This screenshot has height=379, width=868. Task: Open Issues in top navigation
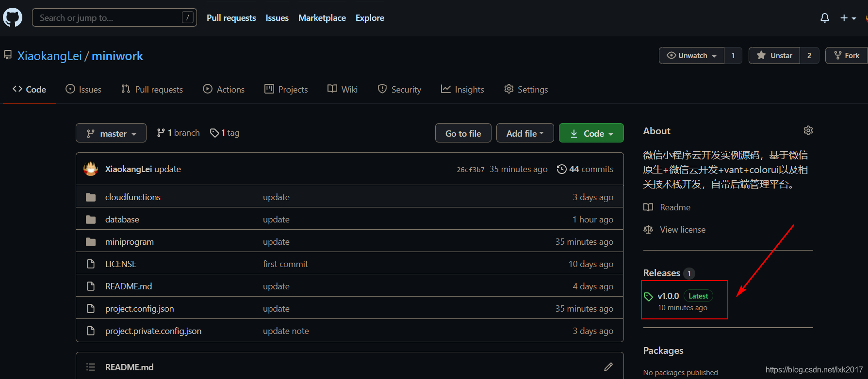click(x=277, y=18)
